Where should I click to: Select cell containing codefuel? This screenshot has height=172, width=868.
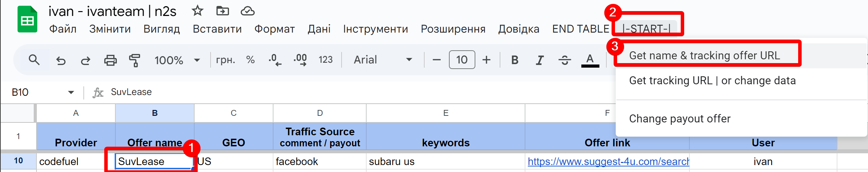76,161
